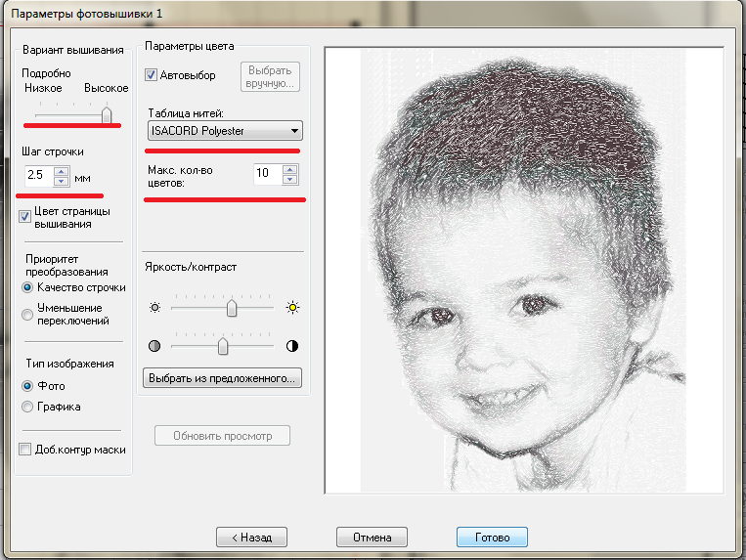Enable Доб.контур маски checkbox
746x560 pixels.
(x=26, y=450)
